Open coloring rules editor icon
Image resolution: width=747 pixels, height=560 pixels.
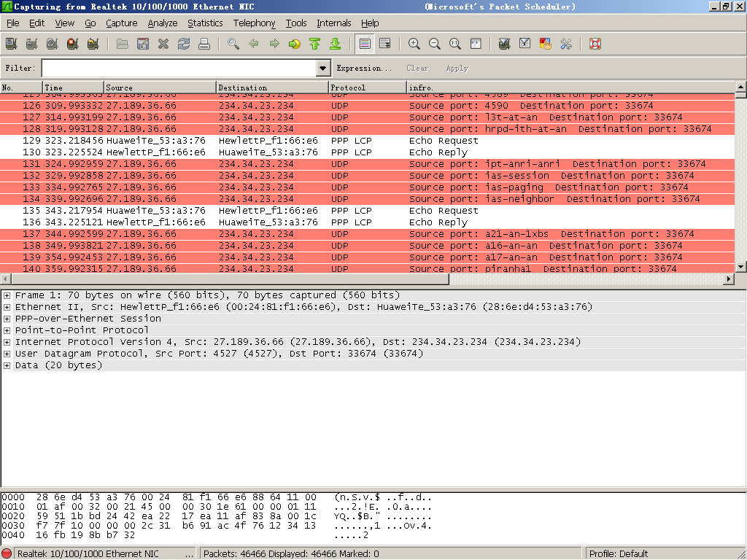pyautogui.click(x=546, y=44)
